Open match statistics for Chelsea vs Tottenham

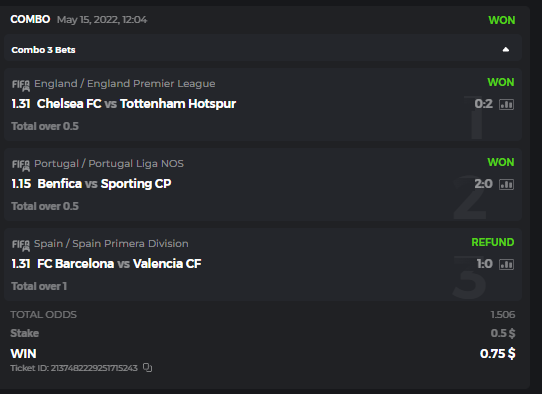pyautogui.click(x=506, y=104)
